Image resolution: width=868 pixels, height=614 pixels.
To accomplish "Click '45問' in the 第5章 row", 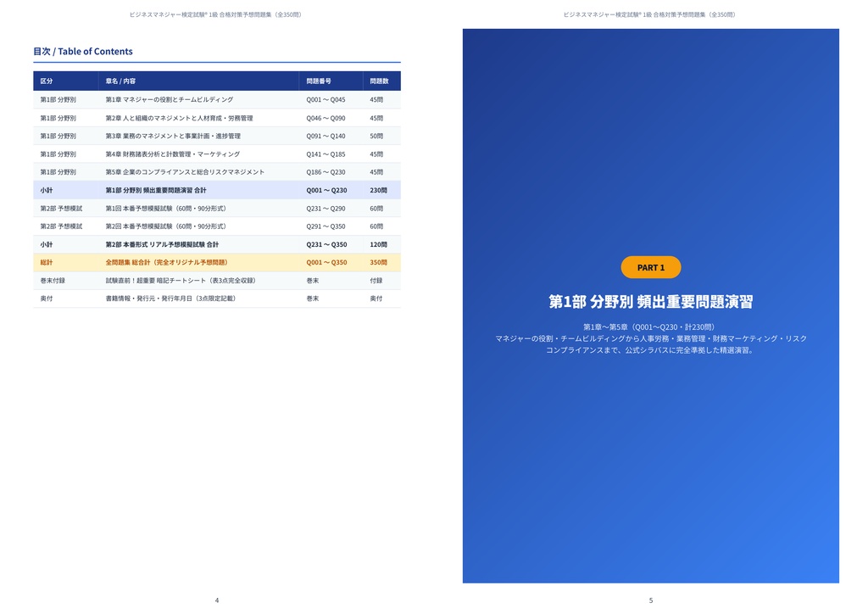I will [x=376, y=172].
